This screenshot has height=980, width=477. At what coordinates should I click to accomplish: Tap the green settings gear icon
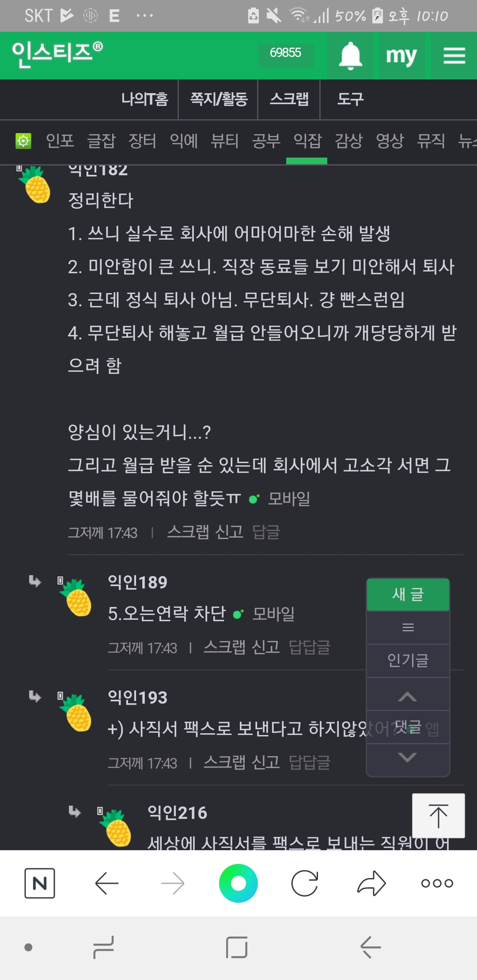(23, 141)
